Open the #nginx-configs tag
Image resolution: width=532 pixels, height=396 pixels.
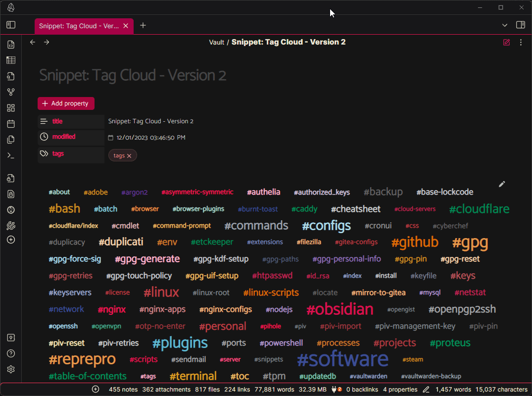226,309
